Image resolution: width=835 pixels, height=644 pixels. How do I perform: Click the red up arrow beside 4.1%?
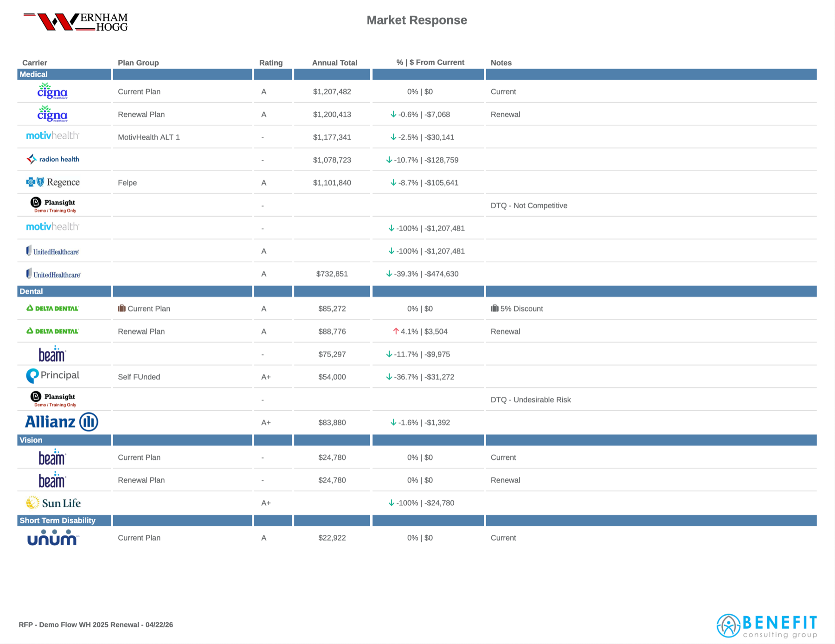tap(396, 331)
